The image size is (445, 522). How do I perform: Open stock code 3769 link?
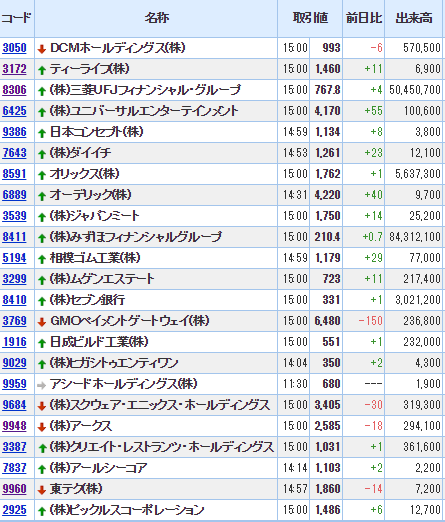coord(14,321)
